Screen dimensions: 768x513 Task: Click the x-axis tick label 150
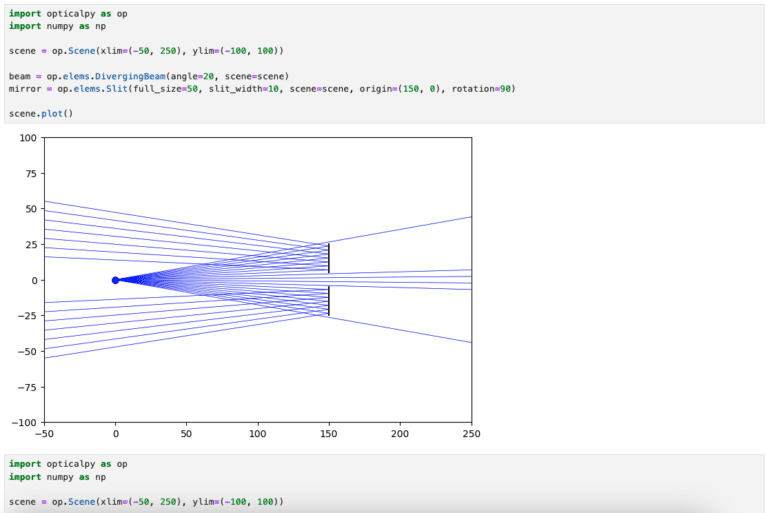tap(329, 435)
